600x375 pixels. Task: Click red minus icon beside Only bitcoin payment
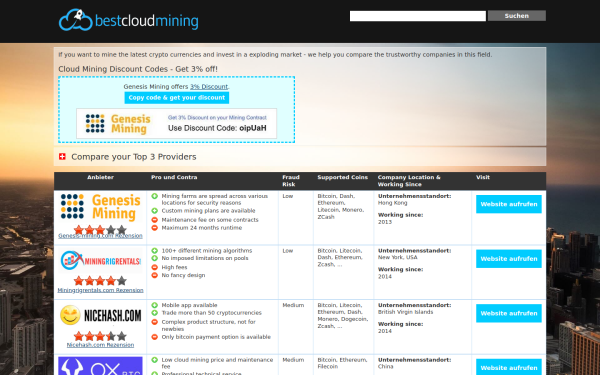pos(155,337)
